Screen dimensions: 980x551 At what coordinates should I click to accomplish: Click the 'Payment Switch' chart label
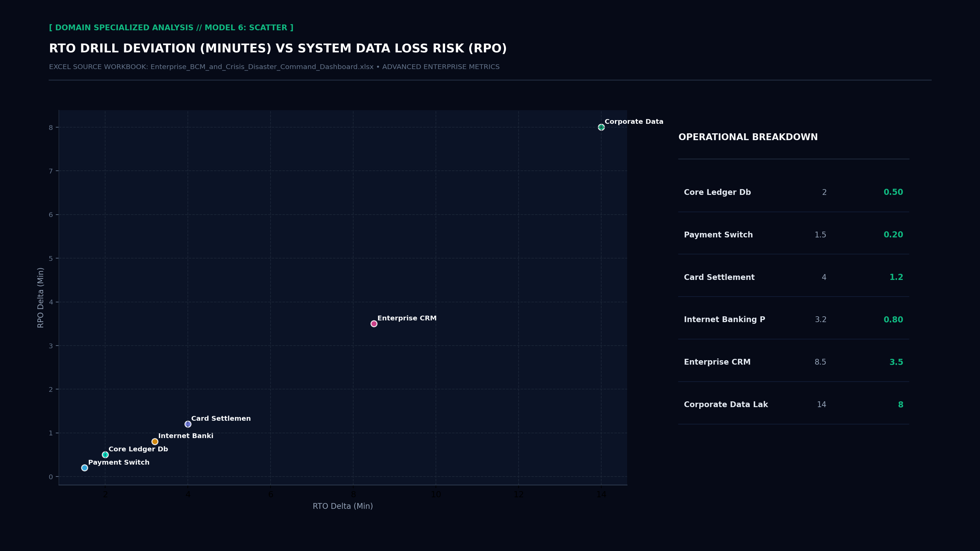[x=119, y=463]
